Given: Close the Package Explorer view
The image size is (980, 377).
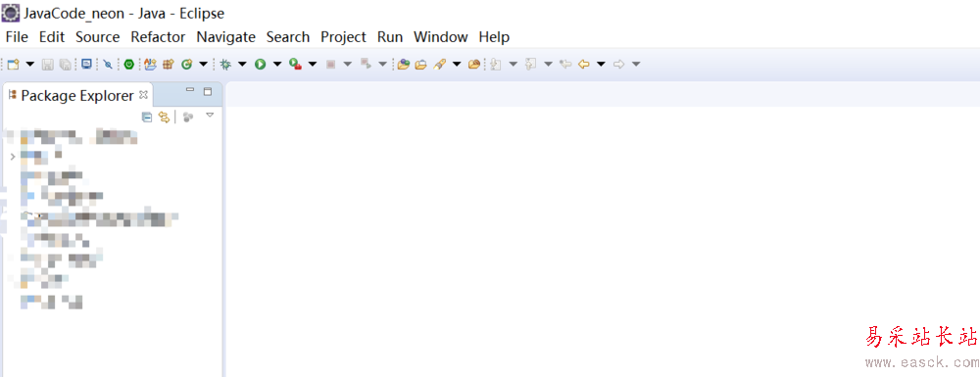Looking at the screenshot, I should click(x=143, y=95).
